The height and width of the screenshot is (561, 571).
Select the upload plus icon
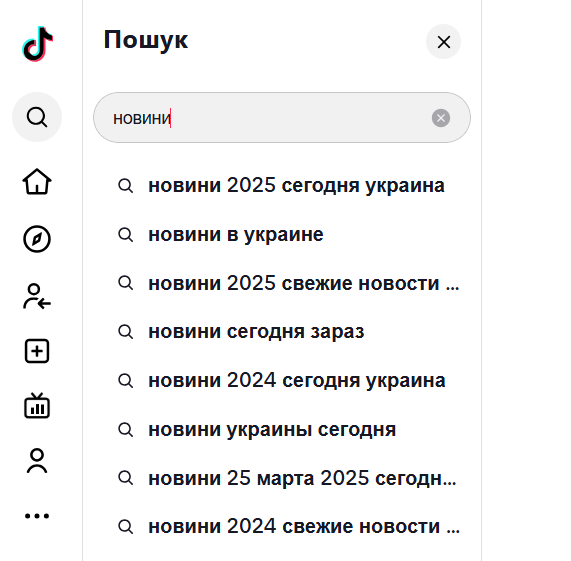tap(37, 351)
